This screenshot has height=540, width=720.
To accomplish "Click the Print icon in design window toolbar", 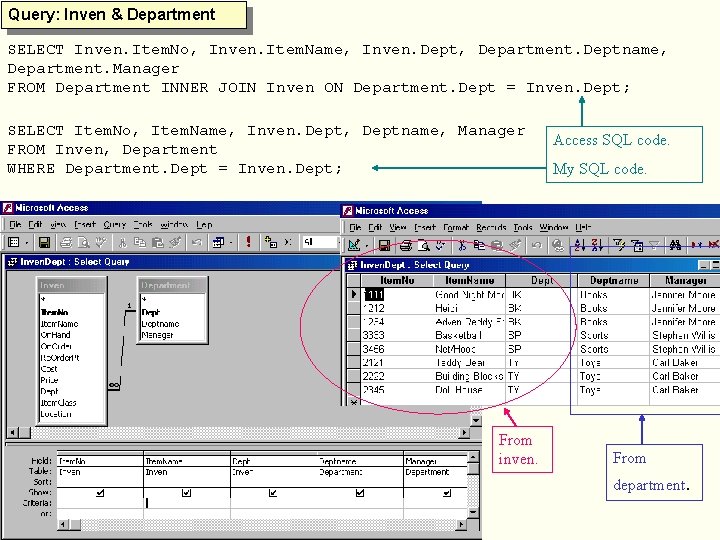I will click(67, 242).
